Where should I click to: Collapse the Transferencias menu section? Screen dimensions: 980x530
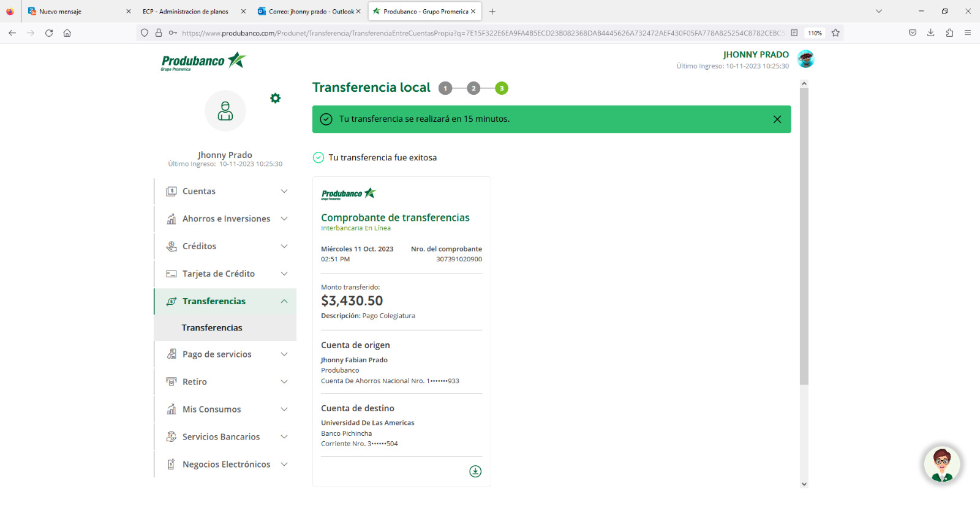[225, 301]
